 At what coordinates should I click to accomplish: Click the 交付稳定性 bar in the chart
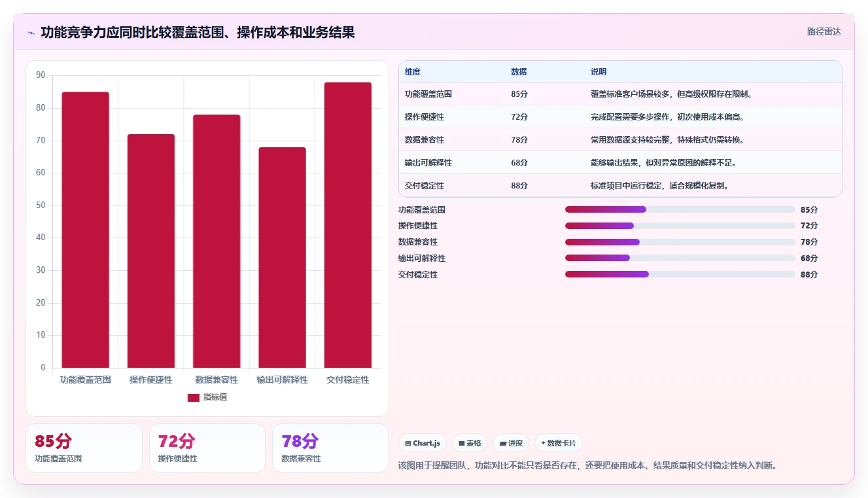click(x=347, y=225)
